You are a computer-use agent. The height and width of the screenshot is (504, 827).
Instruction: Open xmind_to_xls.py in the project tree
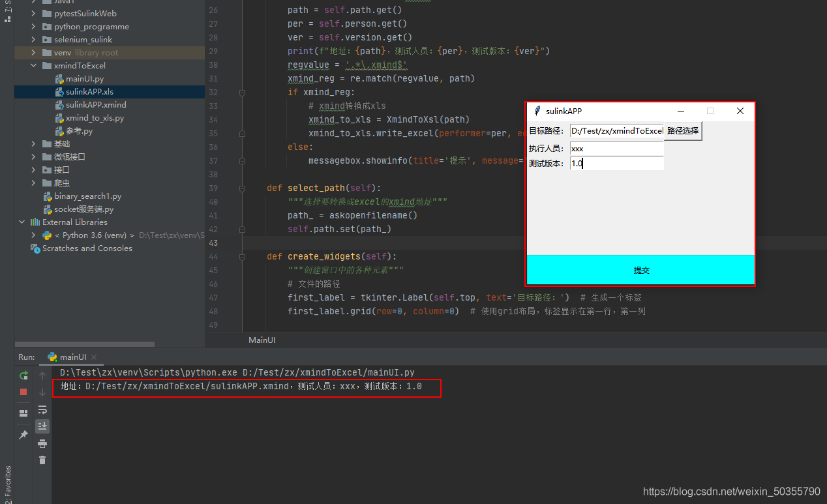95,117
